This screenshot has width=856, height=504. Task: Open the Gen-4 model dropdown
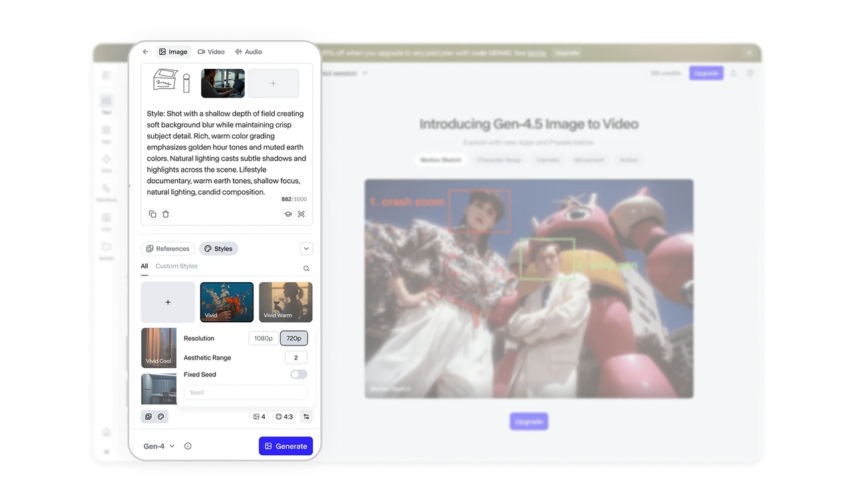[159, 446]
